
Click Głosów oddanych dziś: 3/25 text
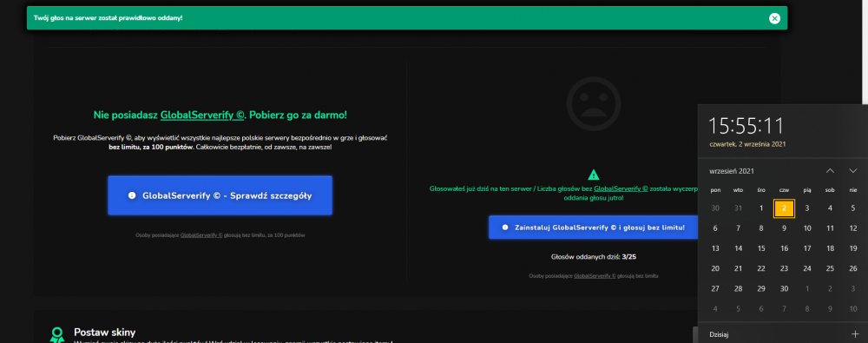[x=594, y=257]
